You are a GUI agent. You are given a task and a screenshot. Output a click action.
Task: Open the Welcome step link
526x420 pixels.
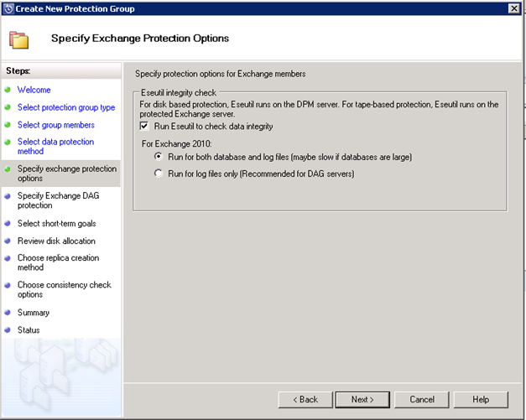pyautogui.click(x=34, y=90)
